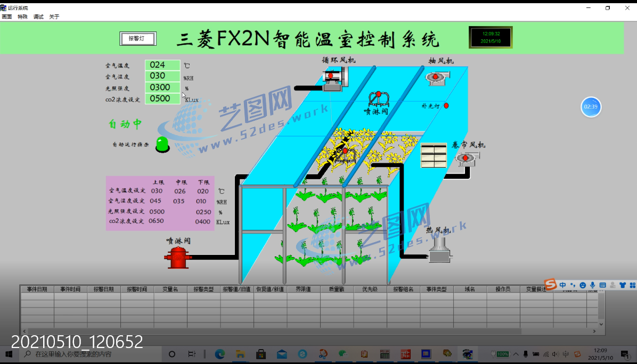The width and height of the screenshot is (637, 364).
Task: Toggle Sogou Chinese/English mode 中
Action: tap(562, 285)
